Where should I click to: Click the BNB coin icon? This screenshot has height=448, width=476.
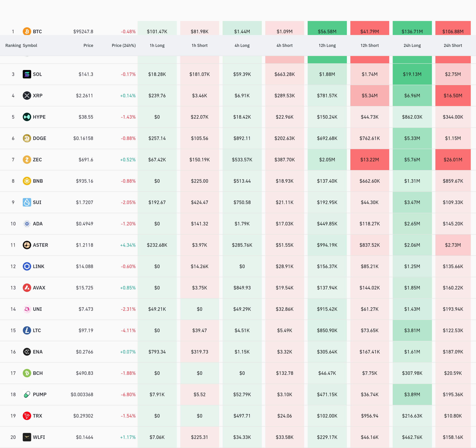27,181
